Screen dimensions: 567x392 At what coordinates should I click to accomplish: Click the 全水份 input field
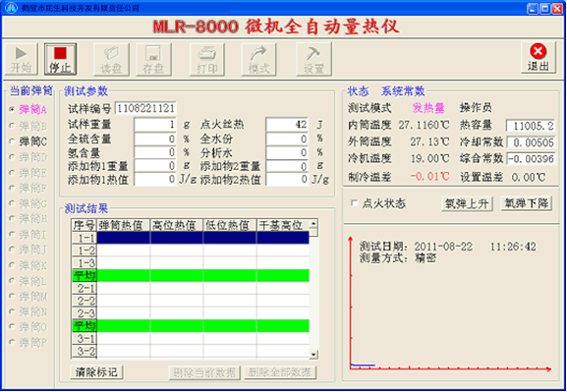287,139
